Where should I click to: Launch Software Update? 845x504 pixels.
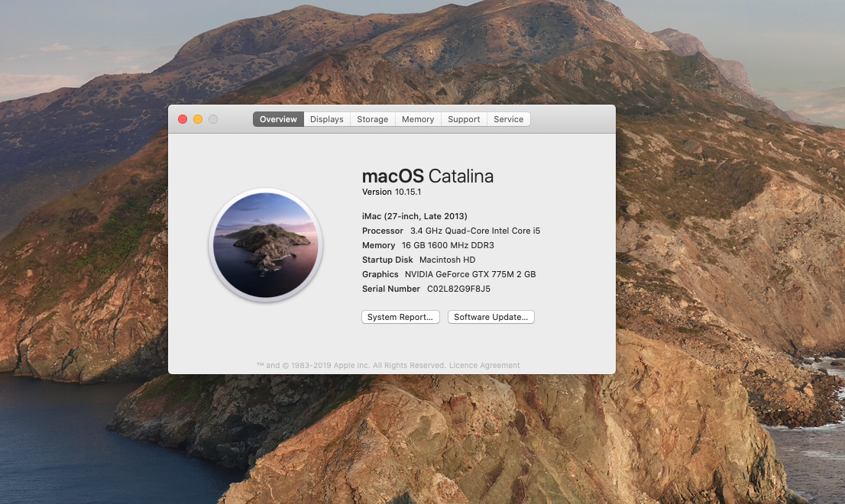[491, 317]
